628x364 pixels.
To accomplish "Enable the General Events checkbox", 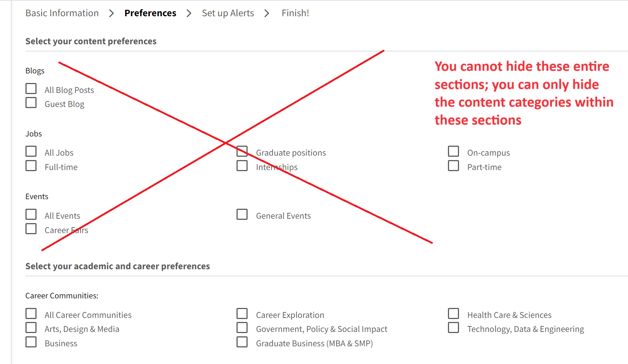I will pyautogui.click(x=242, y=215).
